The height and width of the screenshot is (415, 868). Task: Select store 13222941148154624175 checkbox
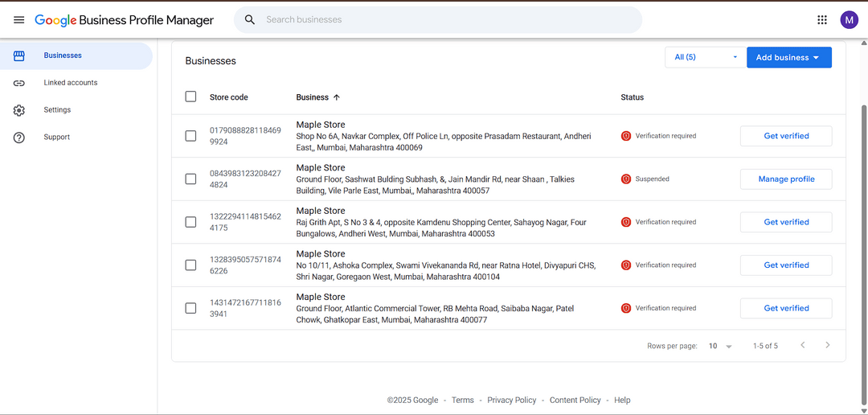point(190,222)
